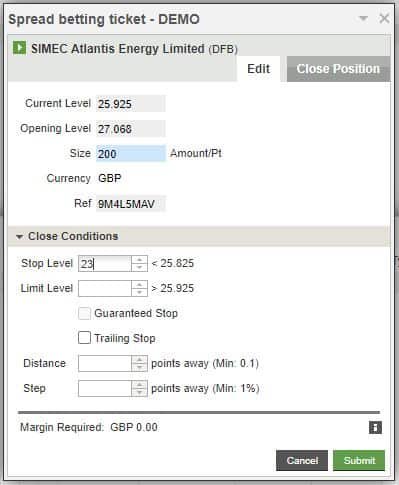Viewport: 399px width, 485px height.
Task: Select the Edit tab
Action: 258,69
